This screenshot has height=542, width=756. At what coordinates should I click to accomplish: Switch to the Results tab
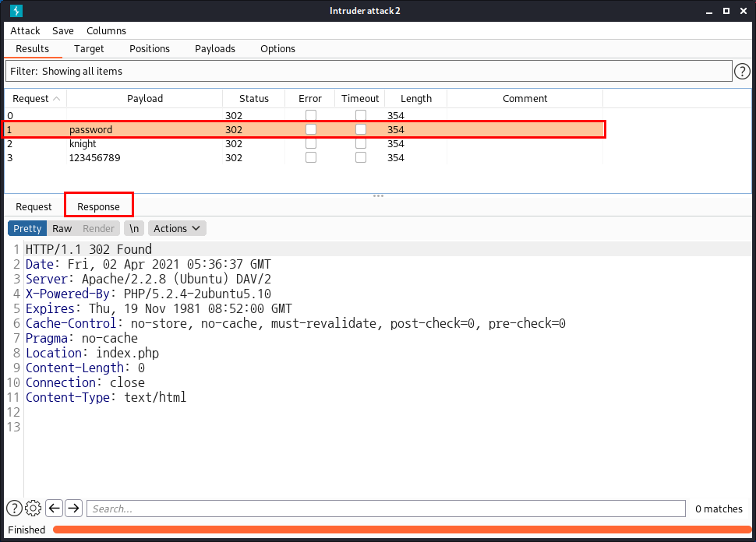tap(32, 48)
